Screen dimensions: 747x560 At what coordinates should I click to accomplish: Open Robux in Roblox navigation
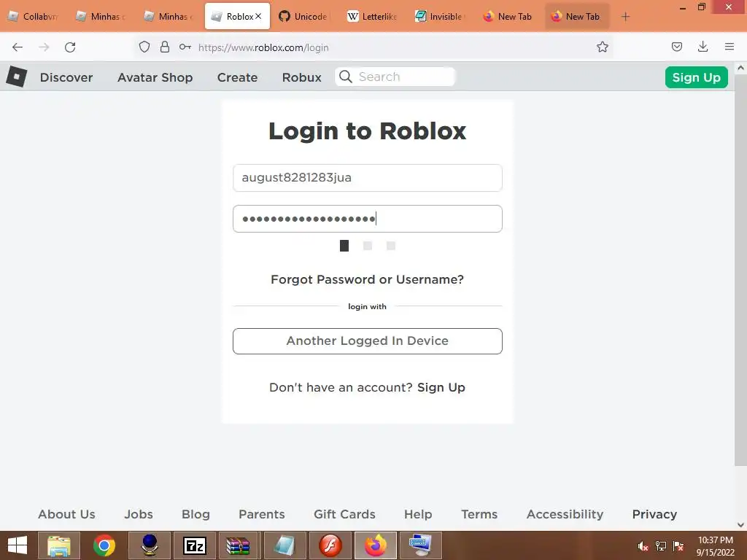point(301,77)
